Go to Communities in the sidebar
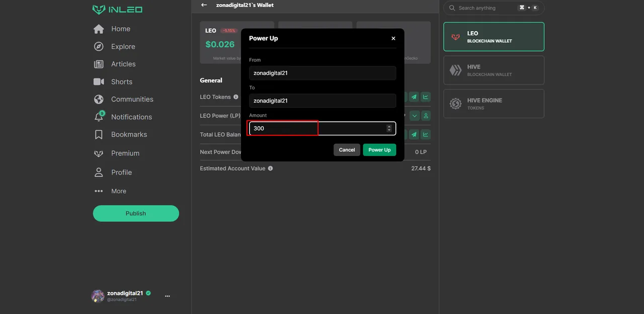 132,100
